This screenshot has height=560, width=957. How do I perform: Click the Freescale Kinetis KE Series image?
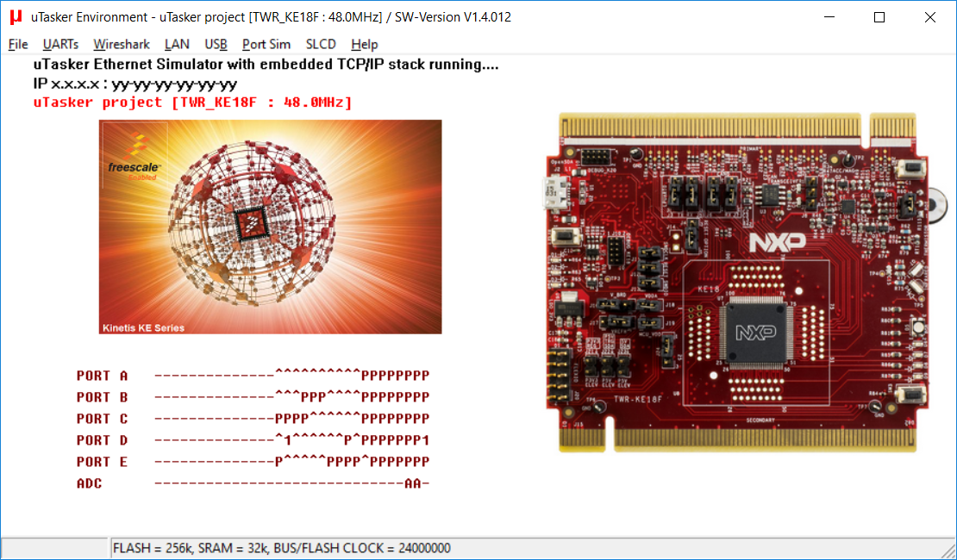271,227
